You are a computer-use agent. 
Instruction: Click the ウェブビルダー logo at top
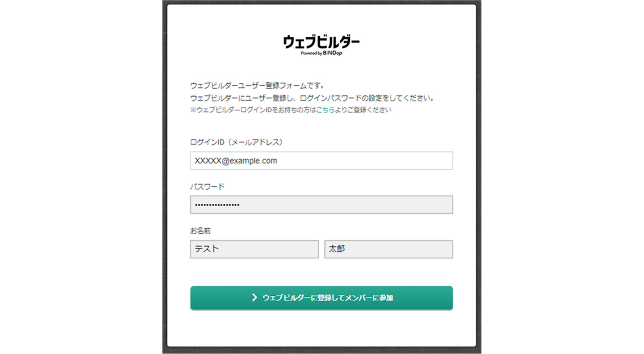tap(321, 42)
